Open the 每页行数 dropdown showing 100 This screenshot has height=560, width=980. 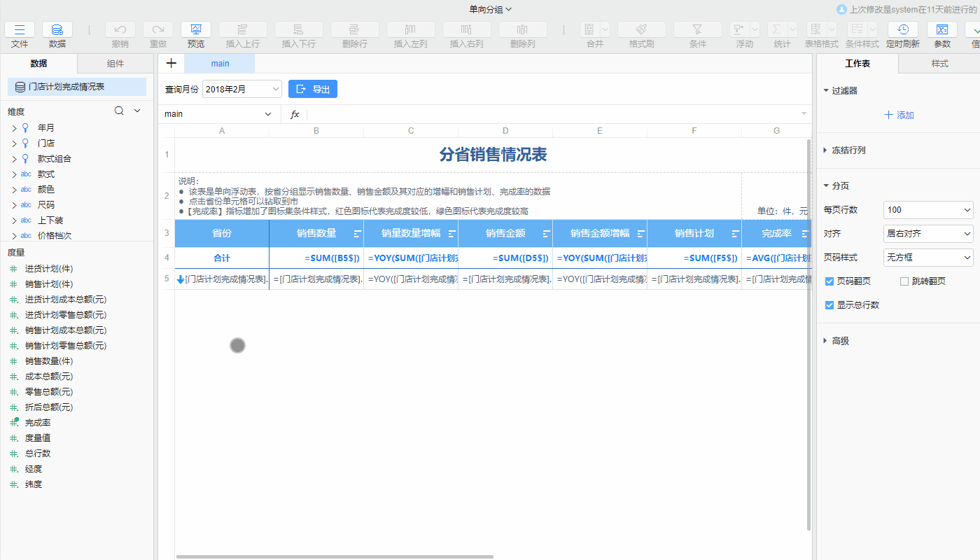pyautogui.click(x=928, y=209)
